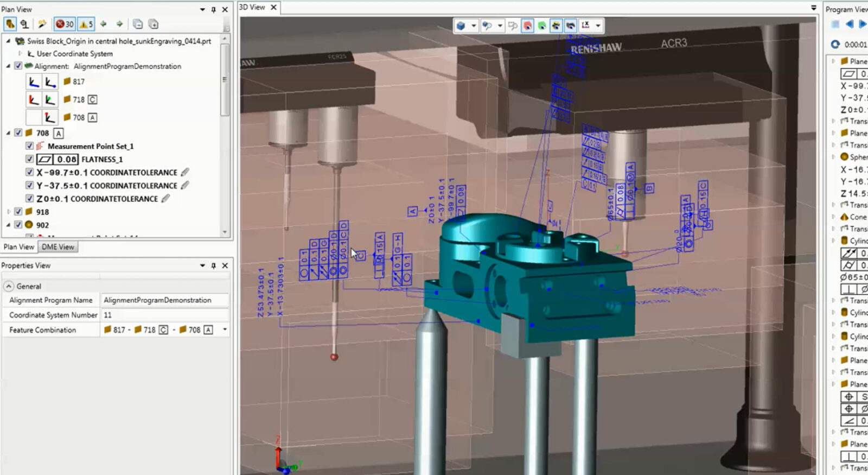Open the Feature Combination dropdown
The height and width of the screenshot is (475, 868).
pyautogui.click(x=225, y=330)
